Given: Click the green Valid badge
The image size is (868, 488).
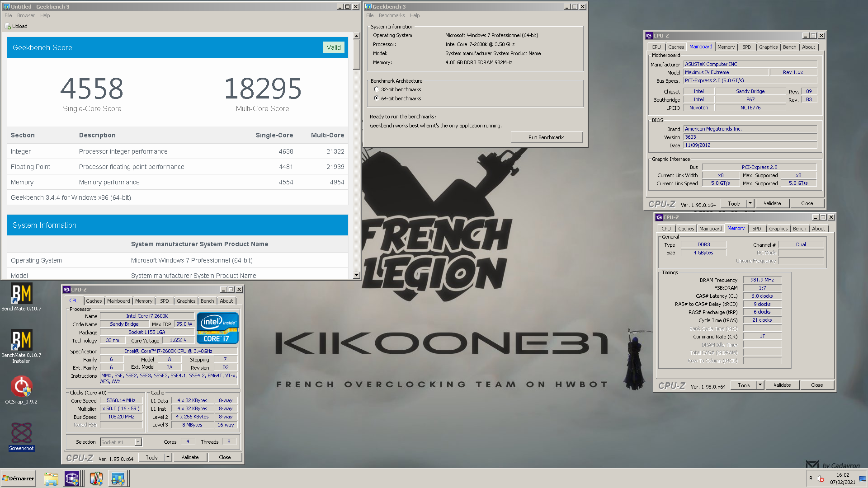Looking at the screenshot, I should 334,47.
